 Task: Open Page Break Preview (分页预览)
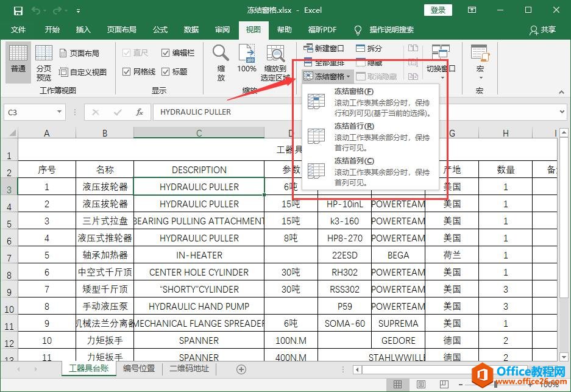[x=44, y=63]
